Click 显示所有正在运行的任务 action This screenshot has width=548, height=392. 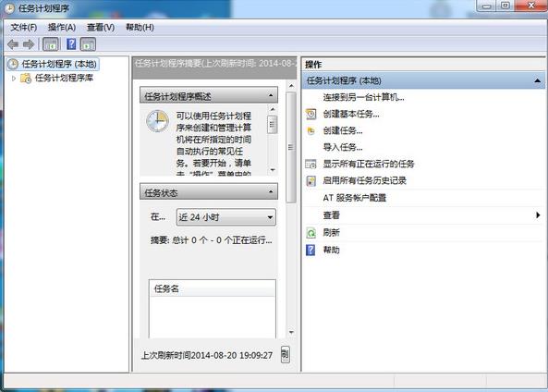point(369,164)
